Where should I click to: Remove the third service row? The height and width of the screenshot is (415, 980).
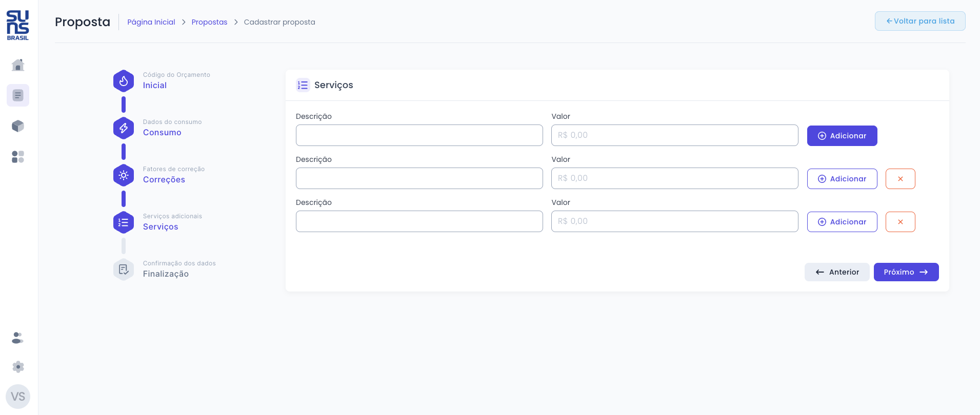(900, 222)
